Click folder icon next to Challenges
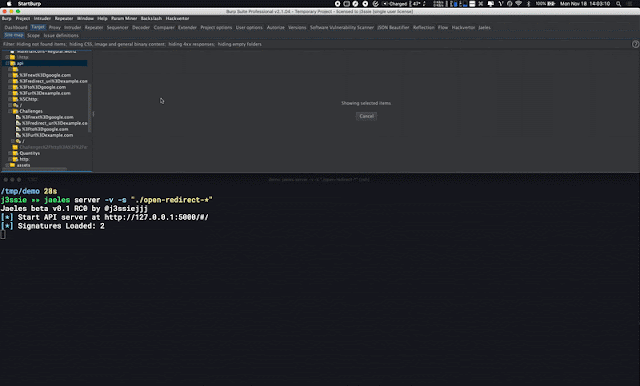The height and width of the screenshot is (386, 640). (x=16, y=111)
